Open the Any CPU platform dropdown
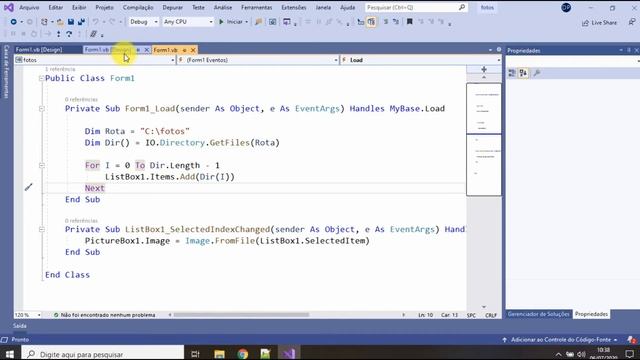640x360 pixels. coord(188,22)
